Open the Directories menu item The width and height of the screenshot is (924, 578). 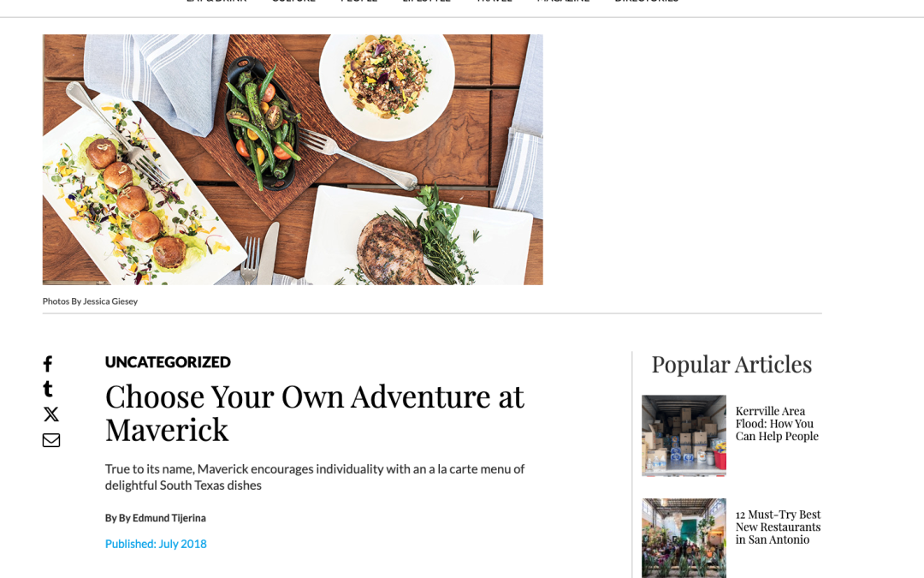click(x=646, y=2)
